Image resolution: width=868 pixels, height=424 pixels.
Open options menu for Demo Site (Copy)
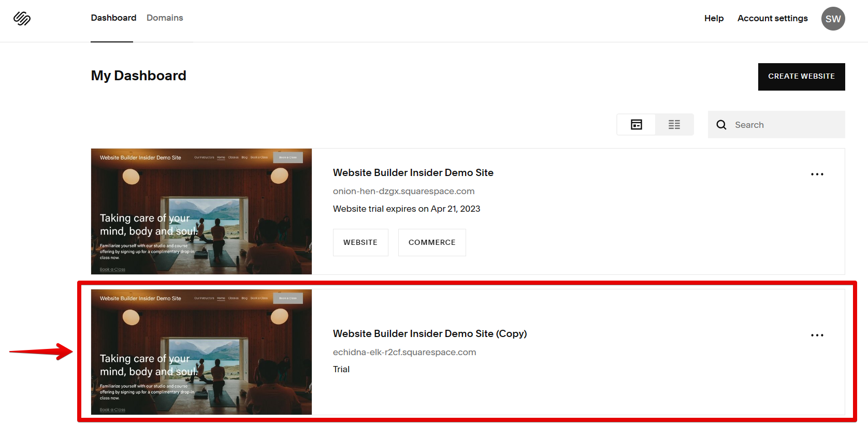[x=817, y=335]
